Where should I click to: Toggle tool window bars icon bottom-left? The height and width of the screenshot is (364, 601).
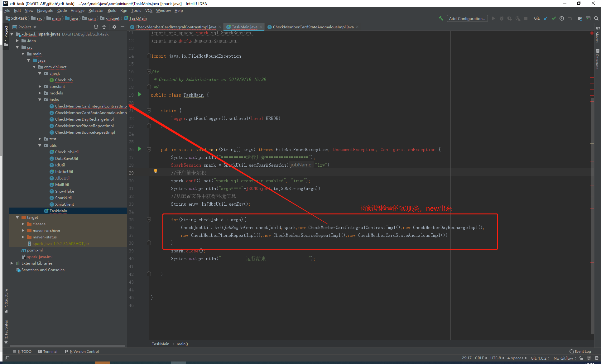tap(7, 358)
